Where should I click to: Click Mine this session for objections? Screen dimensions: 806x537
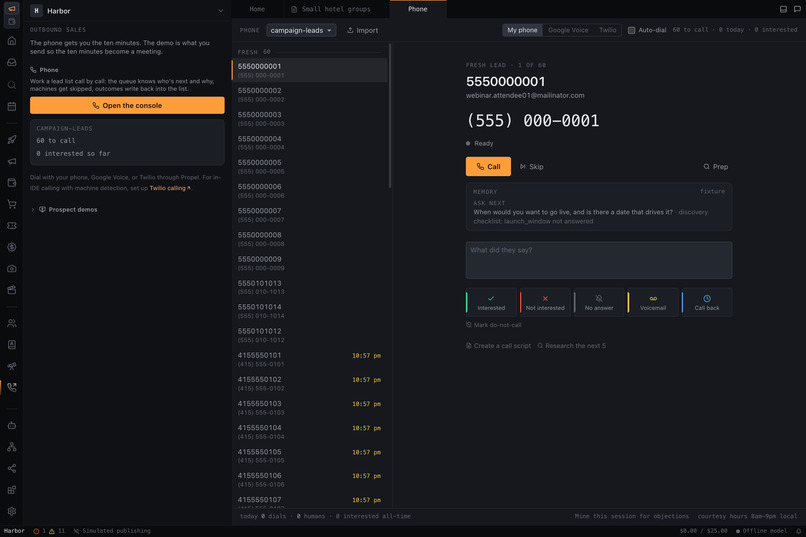[x=632, y=516]
